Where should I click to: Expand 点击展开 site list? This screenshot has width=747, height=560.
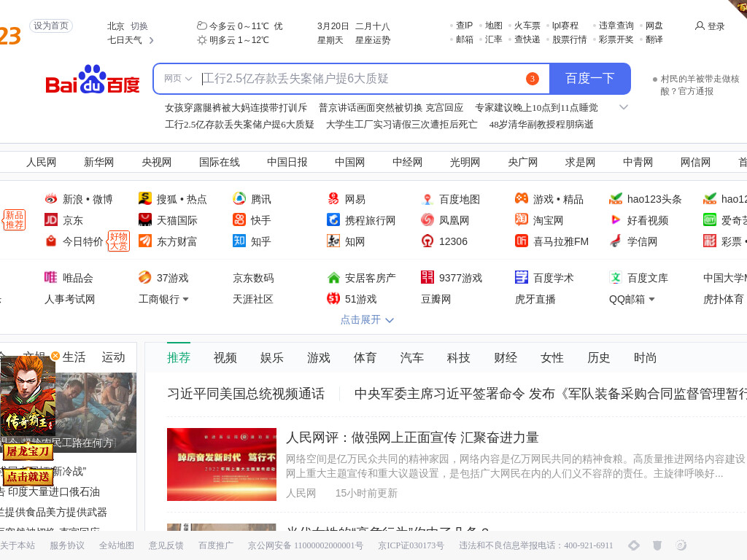pyautogui.click(x=367, y=319)
